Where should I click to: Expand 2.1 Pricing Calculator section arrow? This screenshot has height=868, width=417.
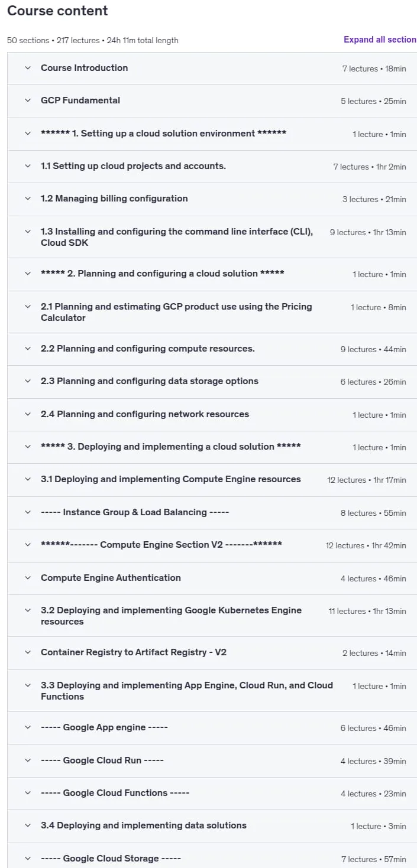27,307
